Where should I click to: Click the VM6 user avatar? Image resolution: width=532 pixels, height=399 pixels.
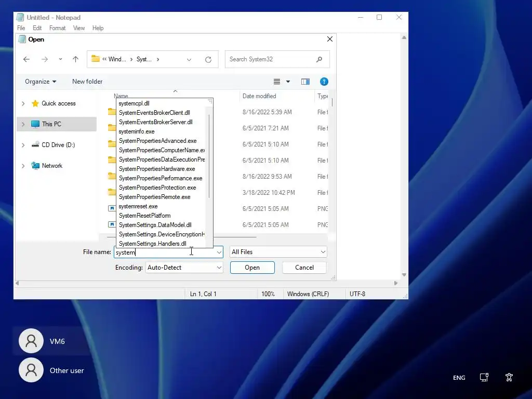tap(31, 341)
